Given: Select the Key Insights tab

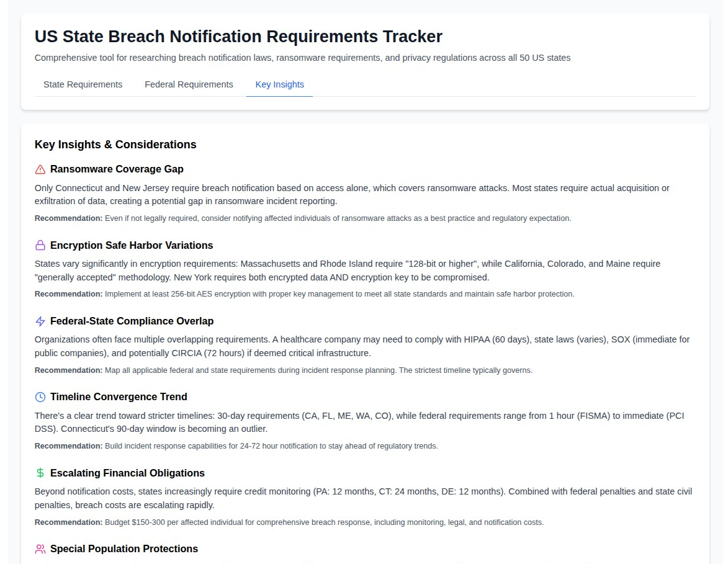Looking at the screenshot, I should pyautogui.click(x=279, y=84).
